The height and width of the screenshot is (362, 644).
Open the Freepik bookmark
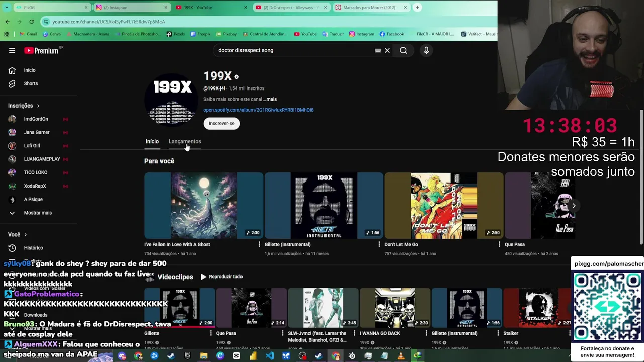pos(200,34)
